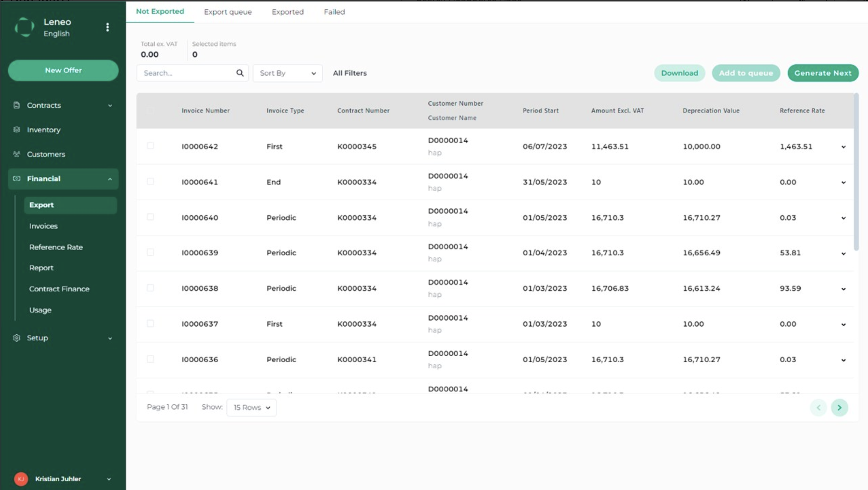This screenshot has width=868, height=490.
Task: Click the Inventory stack icon
Action: point(16,129)
